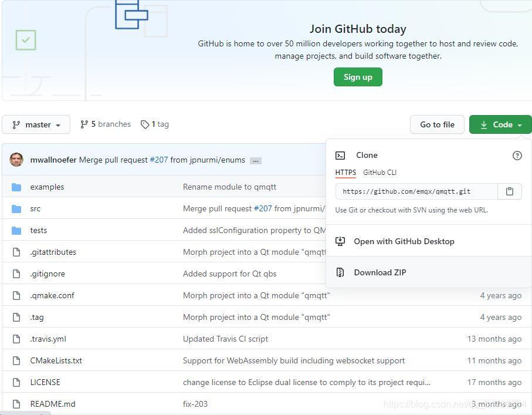Click the file icon beside .tag

16,318
